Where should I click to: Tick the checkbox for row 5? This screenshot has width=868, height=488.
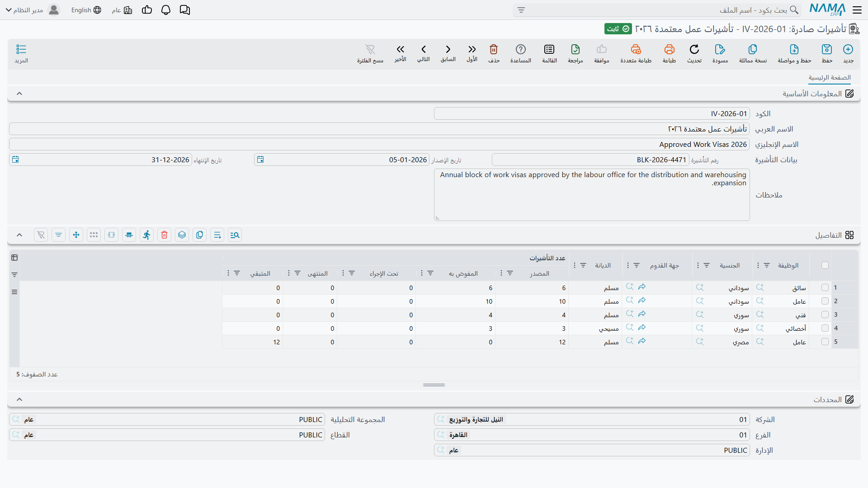pos(825,342)
